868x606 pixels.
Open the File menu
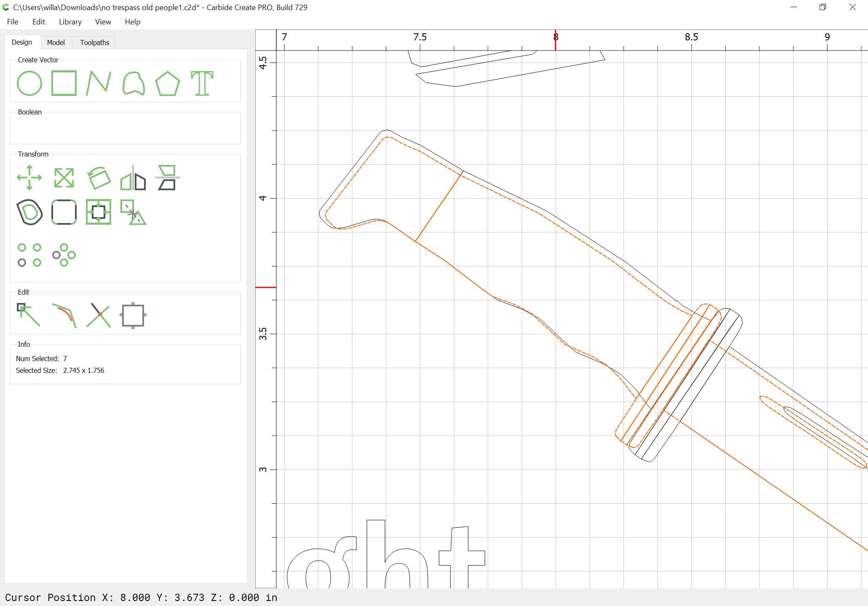tap(13, 22)
